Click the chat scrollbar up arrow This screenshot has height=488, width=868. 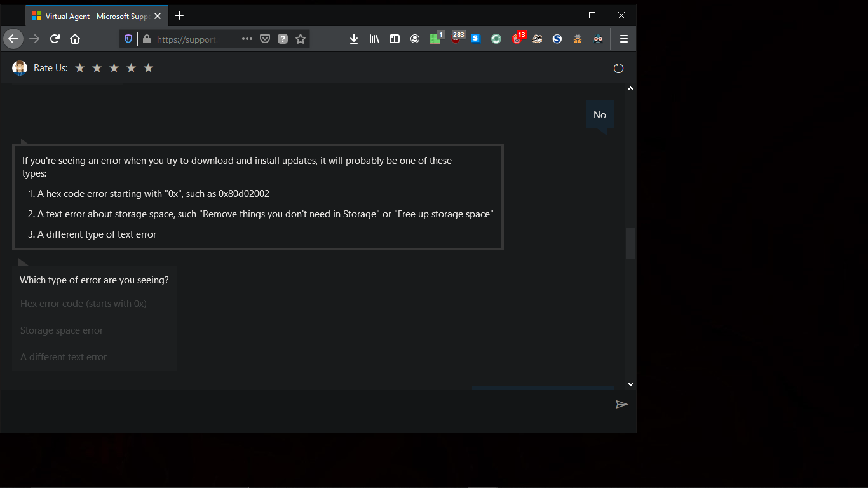pos(630,89)
